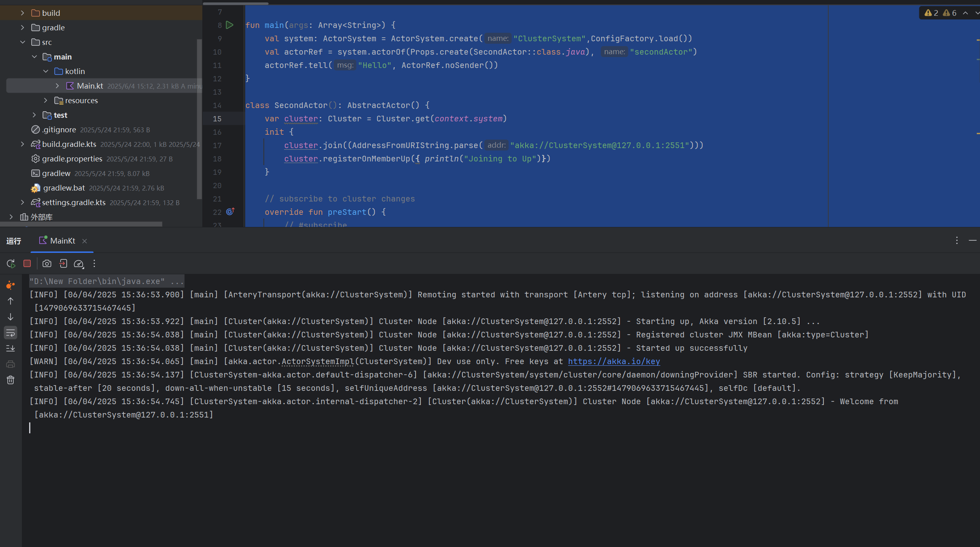Open Run panel options menu

tap(957, 240)
